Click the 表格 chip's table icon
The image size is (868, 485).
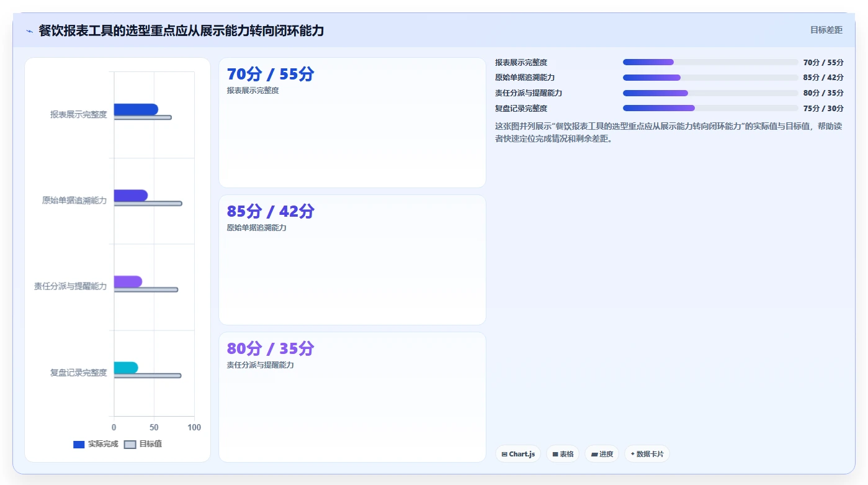coord(555,454)
